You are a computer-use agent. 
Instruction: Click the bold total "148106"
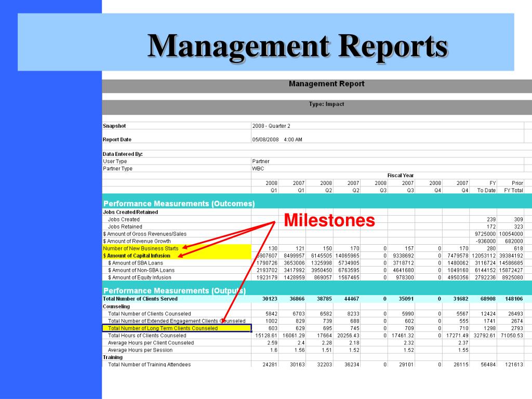coord(514,299)
